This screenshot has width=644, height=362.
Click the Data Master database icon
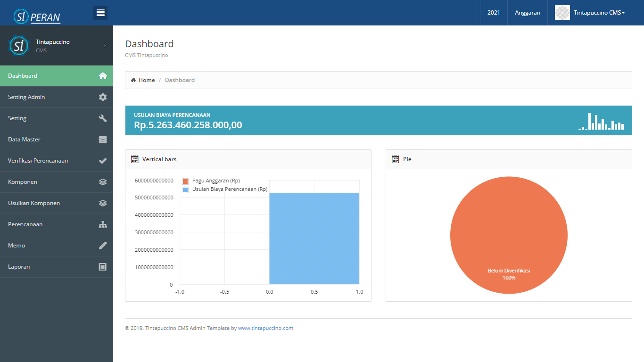coord(103,140)
